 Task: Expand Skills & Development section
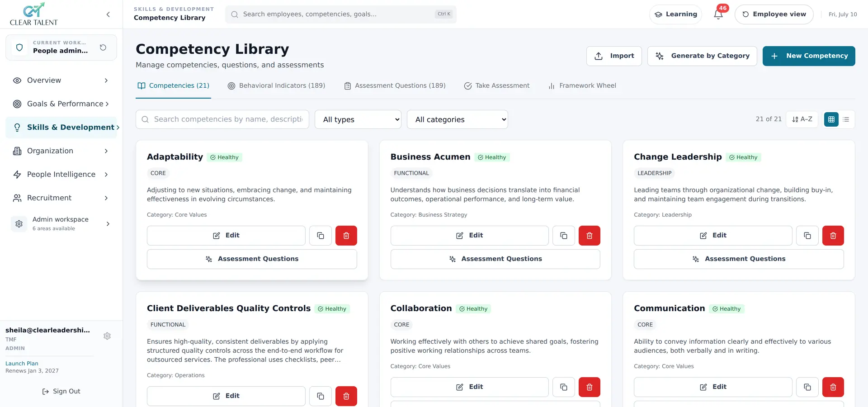[x=61, y=128]
